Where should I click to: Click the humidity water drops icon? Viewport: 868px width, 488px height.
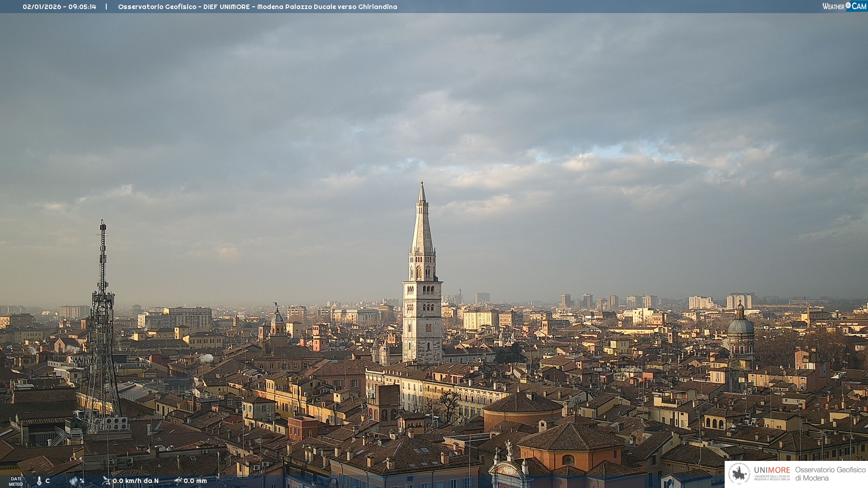[x=74, y=481]
